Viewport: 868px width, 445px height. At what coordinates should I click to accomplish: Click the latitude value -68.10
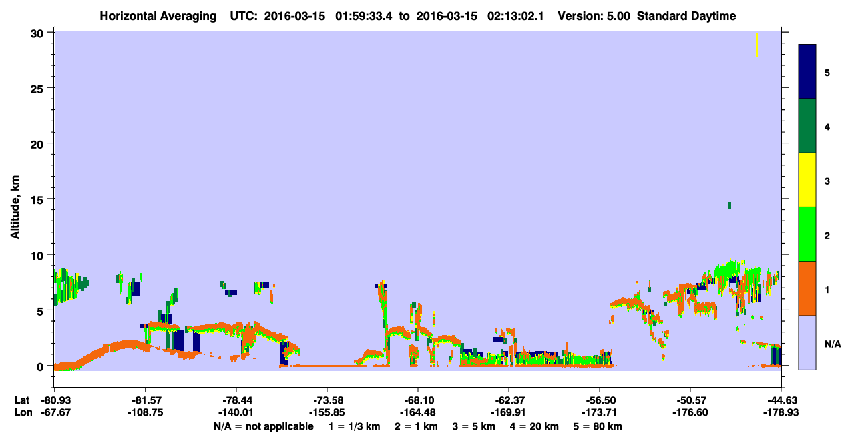point(418,400)
